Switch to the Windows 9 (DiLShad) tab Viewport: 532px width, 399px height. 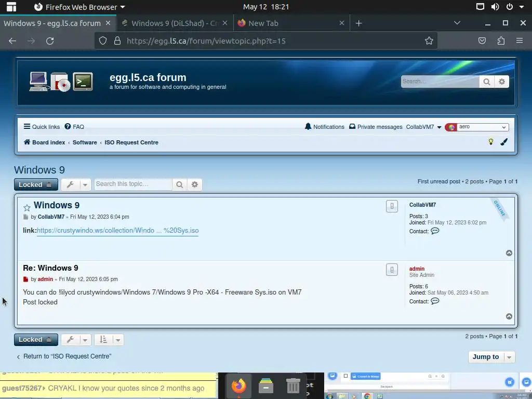click(175, 23)
